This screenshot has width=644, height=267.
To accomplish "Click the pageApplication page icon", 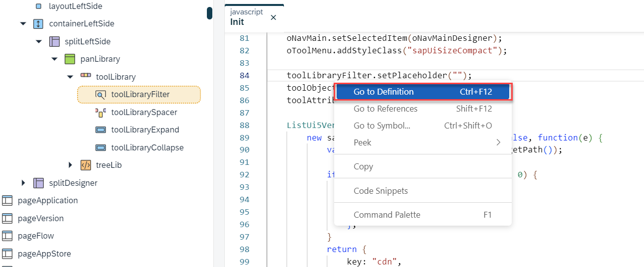I will coord(7,200).
